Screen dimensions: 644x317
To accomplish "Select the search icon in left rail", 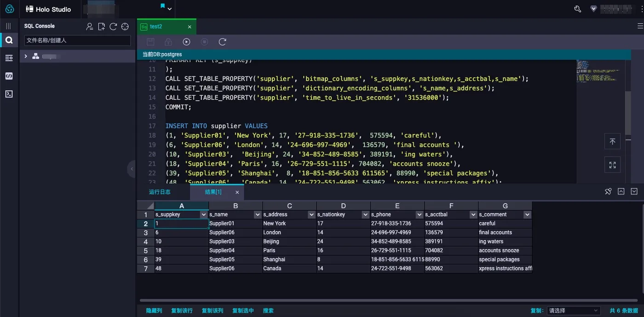I will (9, 40).
